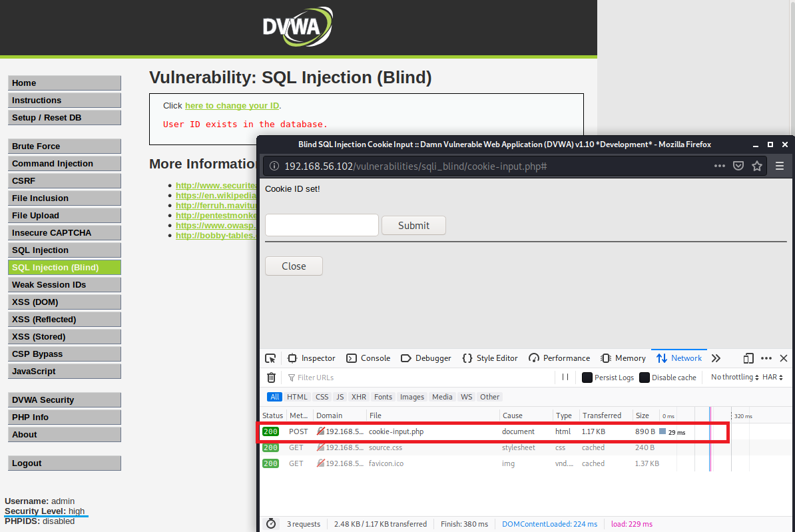
Task: Open the securiteam link in More Information
Action: click(216, 186)
